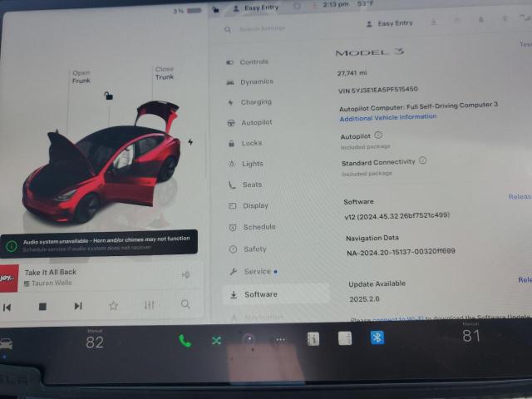
Task: Tap the unlocked padlock above the car
Action: click(x=108, y=96)
